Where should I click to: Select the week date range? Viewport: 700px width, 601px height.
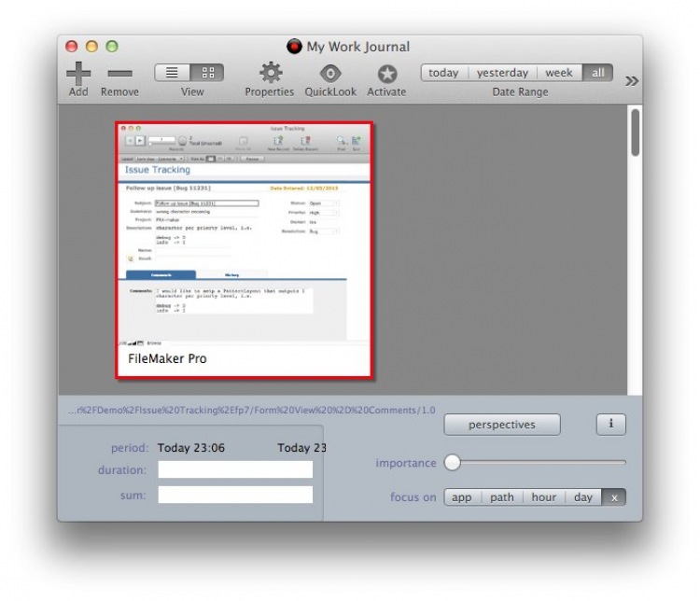tap(559, 73)
